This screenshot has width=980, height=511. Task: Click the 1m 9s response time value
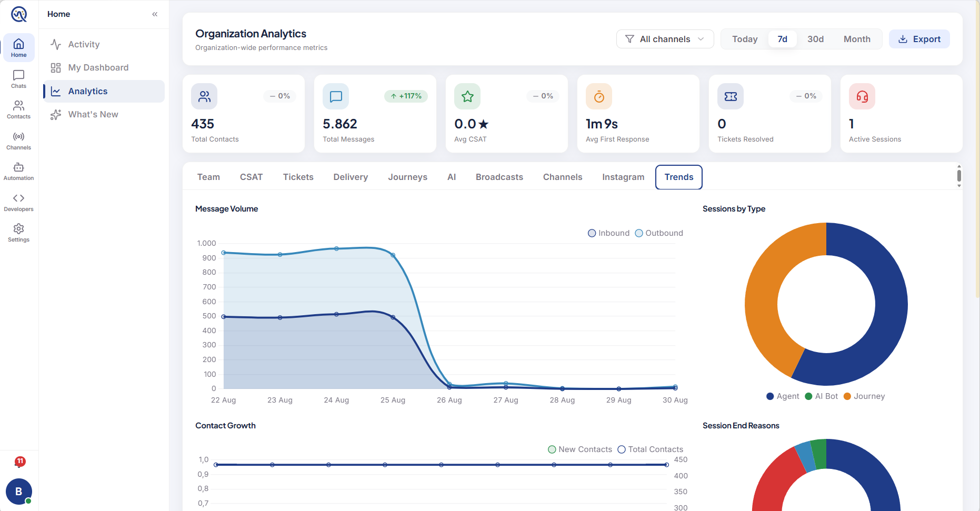(602, 124)
